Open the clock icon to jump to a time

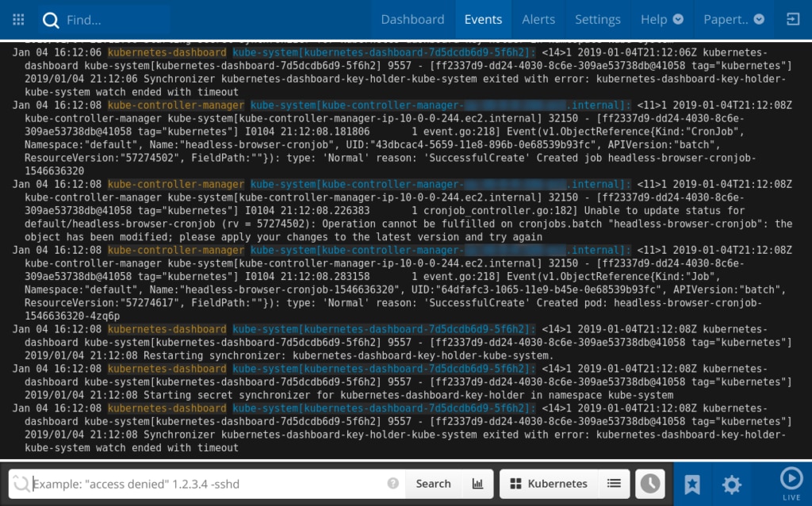tap(649, 484)
